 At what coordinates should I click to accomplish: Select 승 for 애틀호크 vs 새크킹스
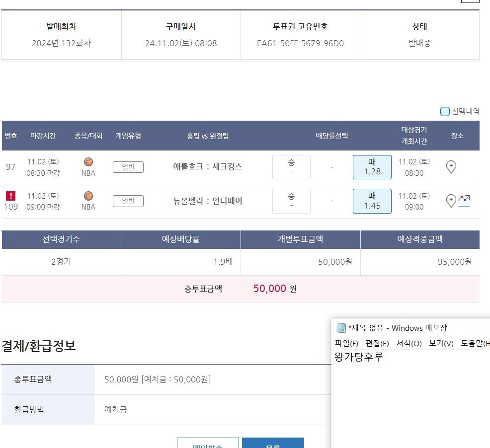(291, 167)
